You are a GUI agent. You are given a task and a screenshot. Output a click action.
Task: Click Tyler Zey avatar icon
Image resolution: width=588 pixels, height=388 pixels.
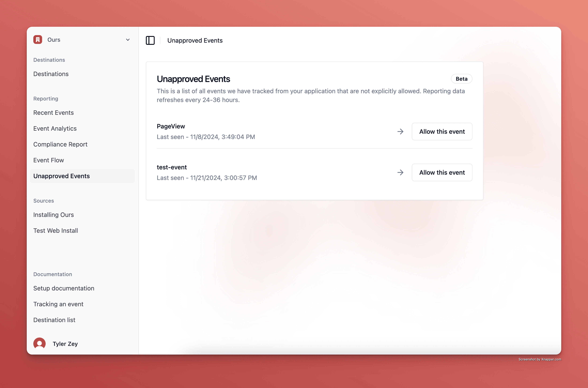point(40,344)
